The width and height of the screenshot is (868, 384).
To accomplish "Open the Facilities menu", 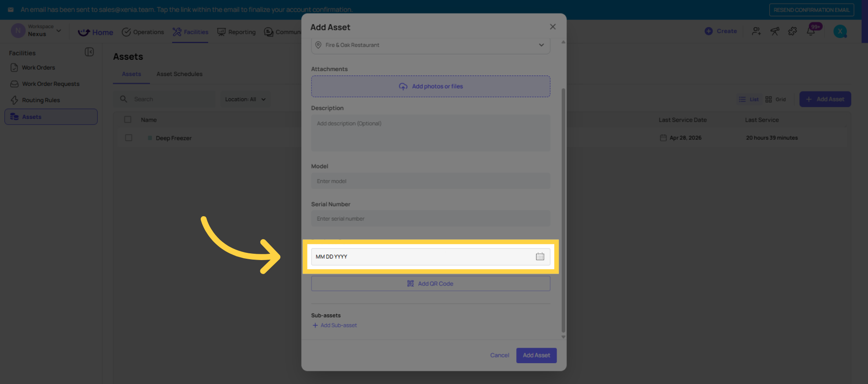I will pos(190,32).
